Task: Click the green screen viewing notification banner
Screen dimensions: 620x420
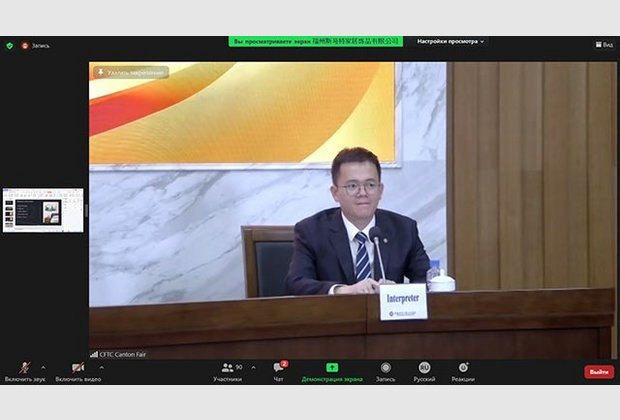Action: 316,41
